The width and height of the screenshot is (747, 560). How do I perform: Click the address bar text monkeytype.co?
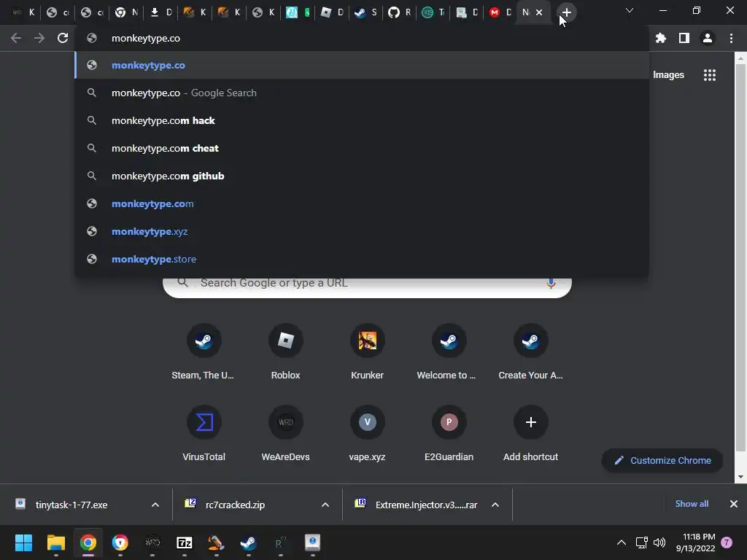coord(146,38)
